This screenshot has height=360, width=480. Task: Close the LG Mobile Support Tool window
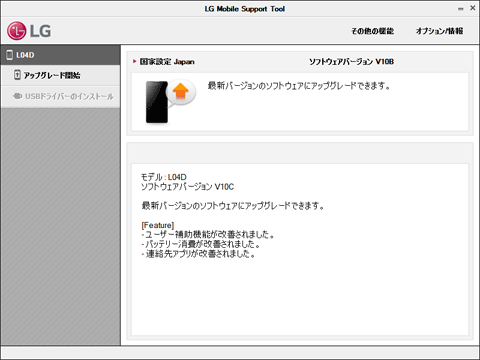(x=473, y=8)
